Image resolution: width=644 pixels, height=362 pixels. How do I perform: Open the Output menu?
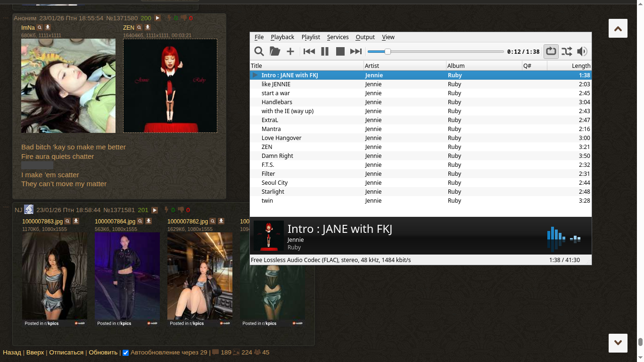[365, 37]
